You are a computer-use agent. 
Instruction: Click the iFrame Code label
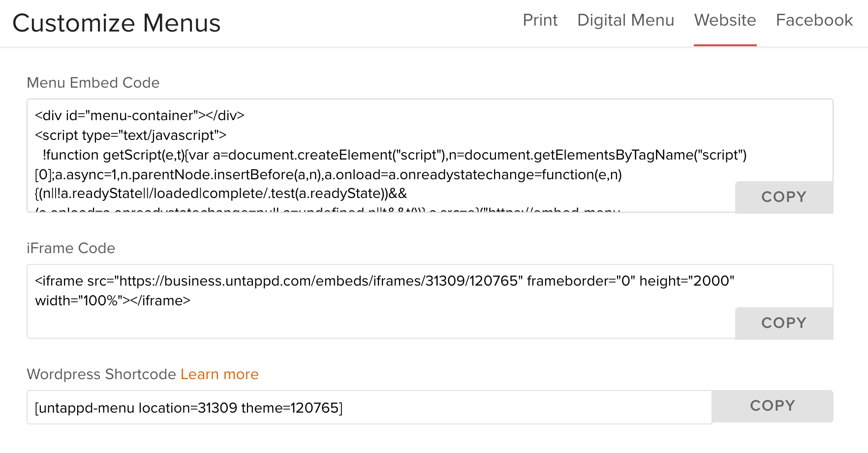click(x=71, y=248)
